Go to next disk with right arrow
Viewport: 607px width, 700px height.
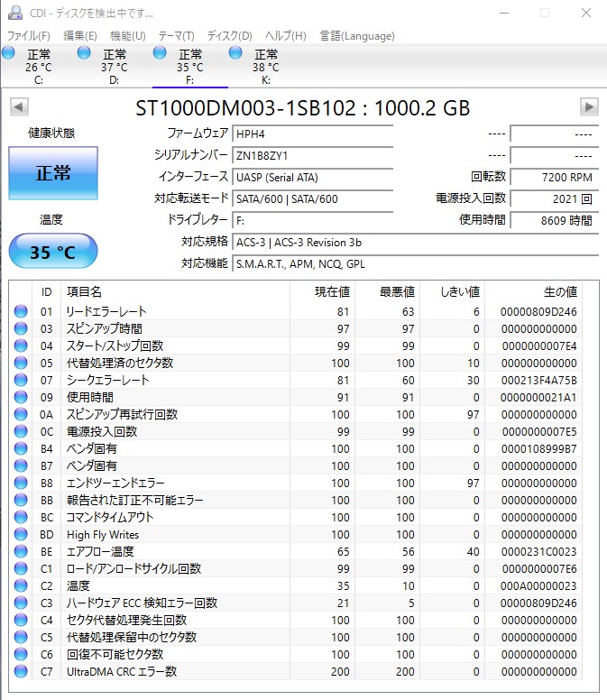(x=589, y=106)
